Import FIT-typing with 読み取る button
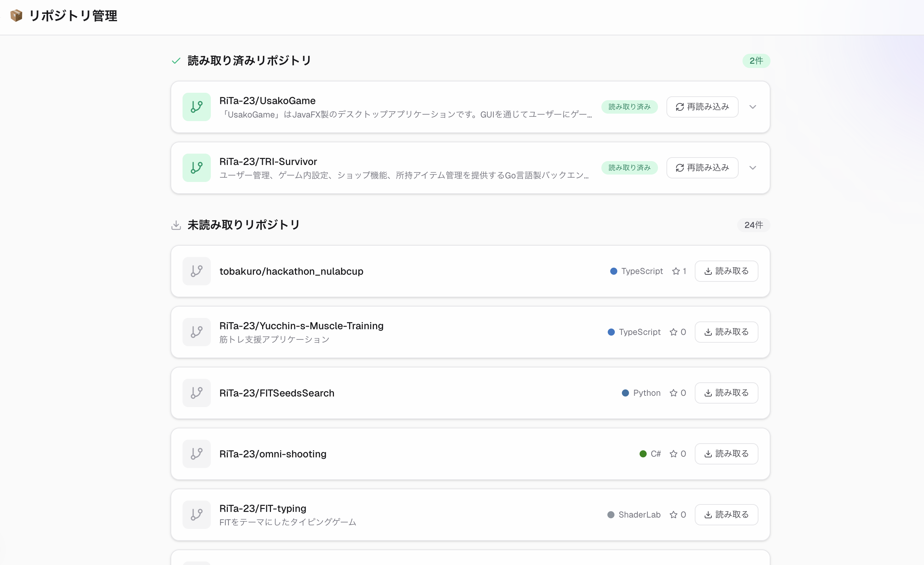This screenshot has height=565, width=924. (726, 514)
